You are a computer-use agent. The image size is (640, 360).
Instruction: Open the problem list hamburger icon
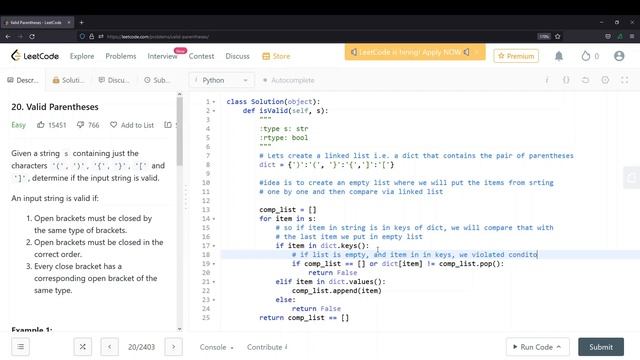pos(20,347)
